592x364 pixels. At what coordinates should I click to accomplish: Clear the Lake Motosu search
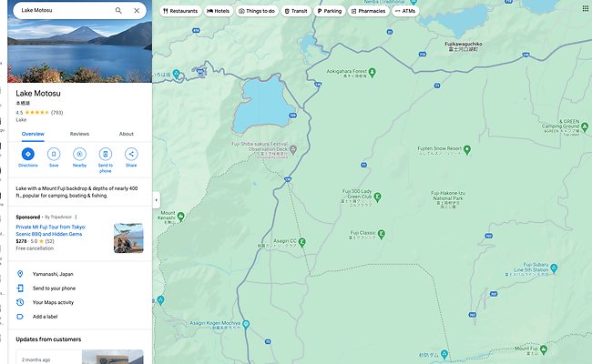point(137,11)
